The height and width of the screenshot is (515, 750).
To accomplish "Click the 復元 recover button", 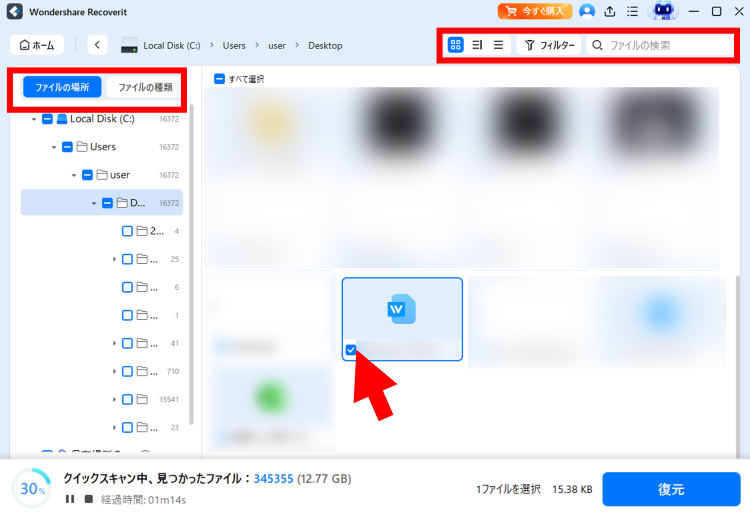I will coord(671,489).
